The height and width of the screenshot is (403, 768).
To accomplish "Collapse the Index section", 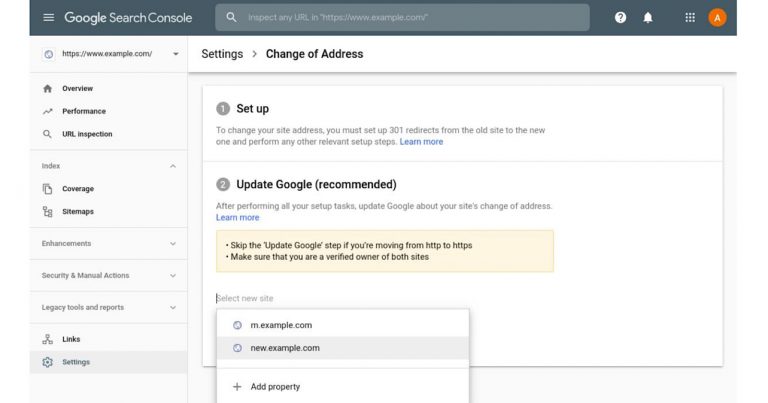I will (173, 166).
